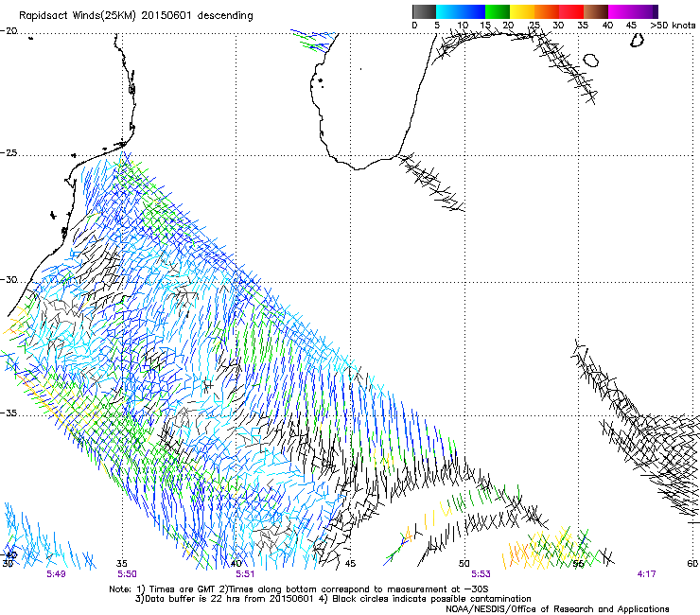Viewport: 700px width, 615px height.
Task: Click the Réunion island outline
Action: [x=590, y=60]
